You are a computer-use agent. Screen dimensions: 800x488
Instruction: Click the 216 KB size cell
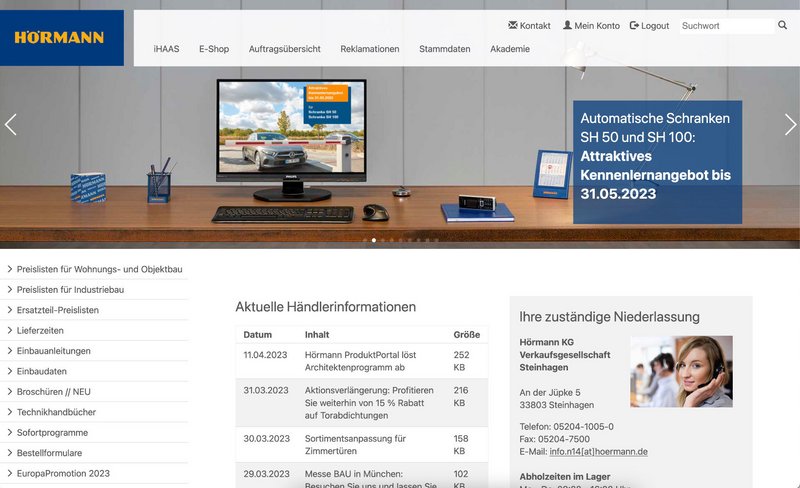coord(461,396)
